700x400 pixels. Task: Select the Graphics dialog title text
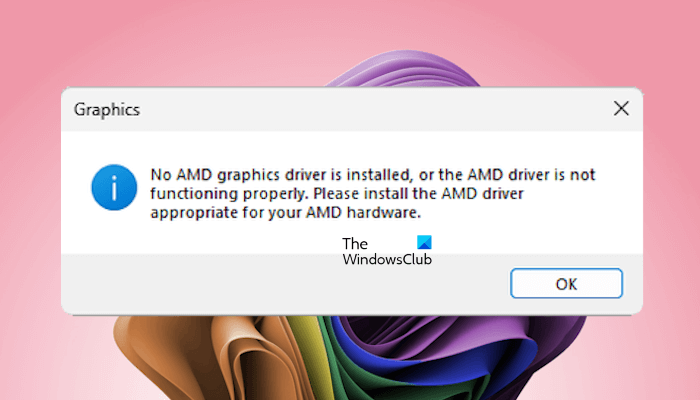pos(107,110)
